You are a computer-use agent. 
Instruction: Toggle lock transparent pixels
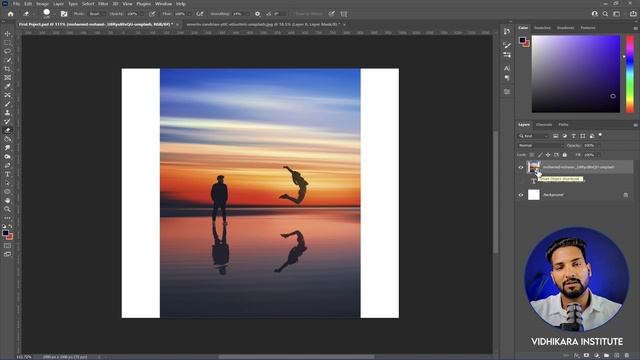point(532,155)
